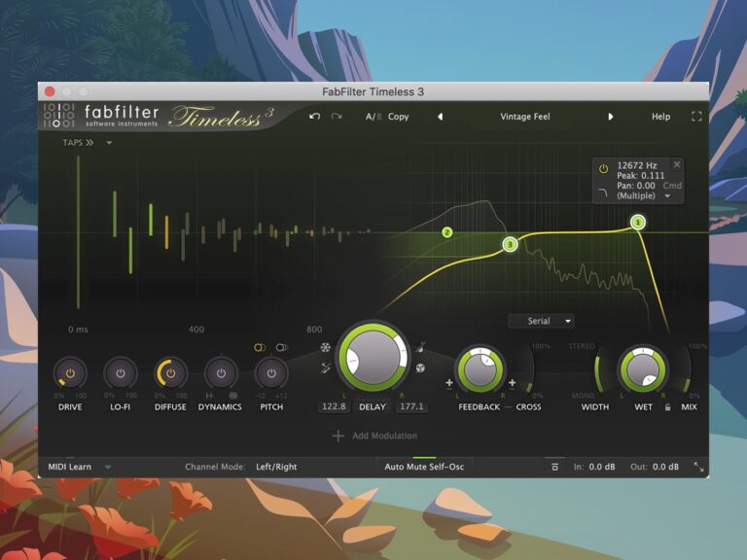Toggle the A/B state switch
747x560 pixels.
pos(373,117)
